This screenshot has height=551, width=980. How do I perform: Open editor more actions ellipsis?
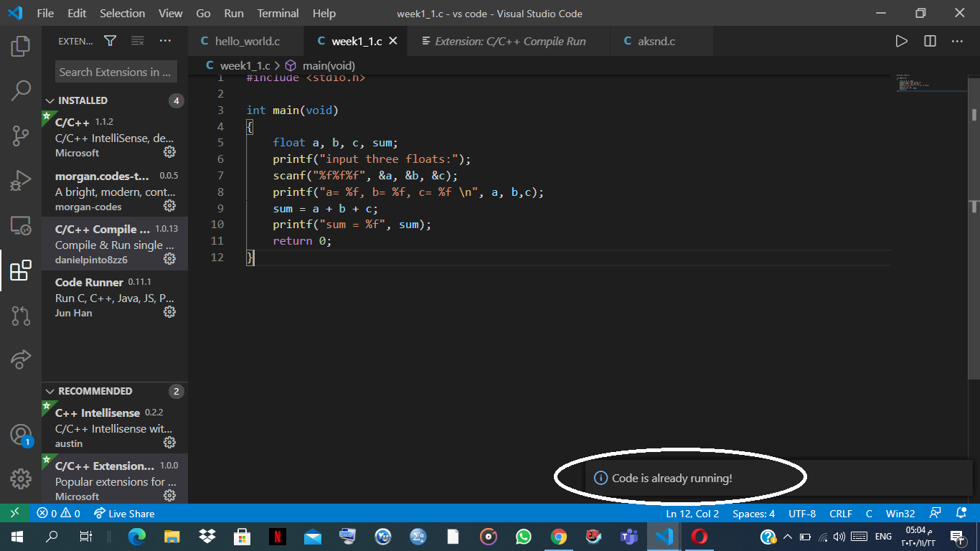pos(957,41)
